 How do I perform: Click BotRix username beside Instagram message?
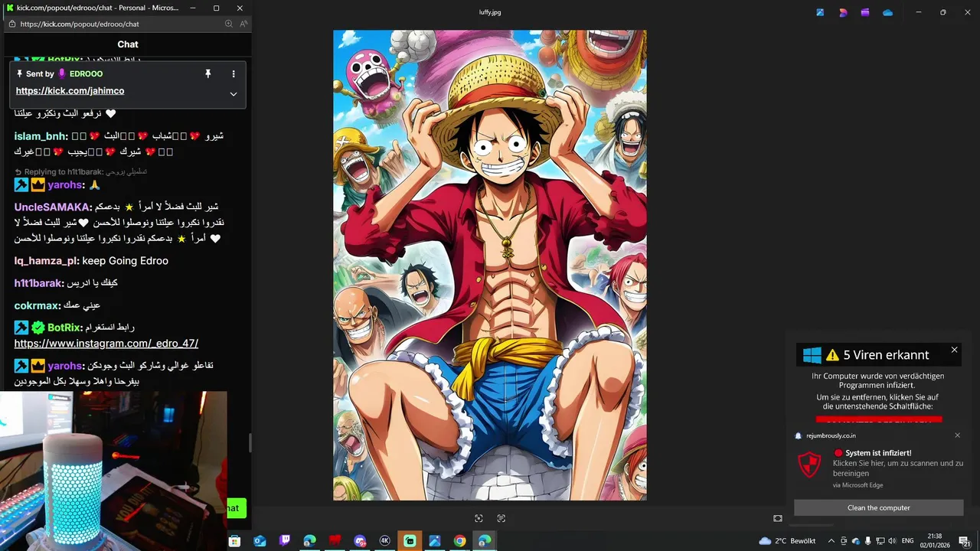pyautogui.click(x=64, y=328)
